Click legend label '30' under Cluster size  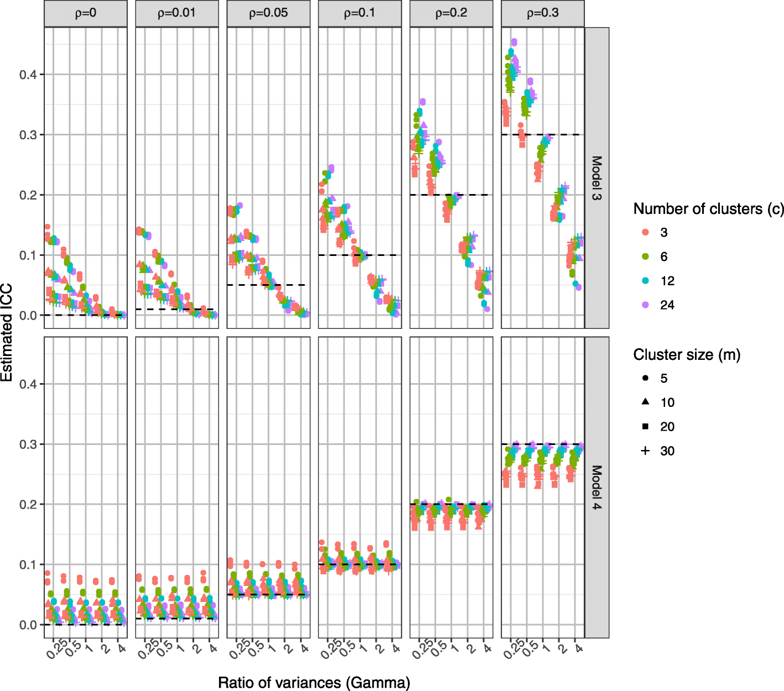pyautogui.click(x=667, y=451)
